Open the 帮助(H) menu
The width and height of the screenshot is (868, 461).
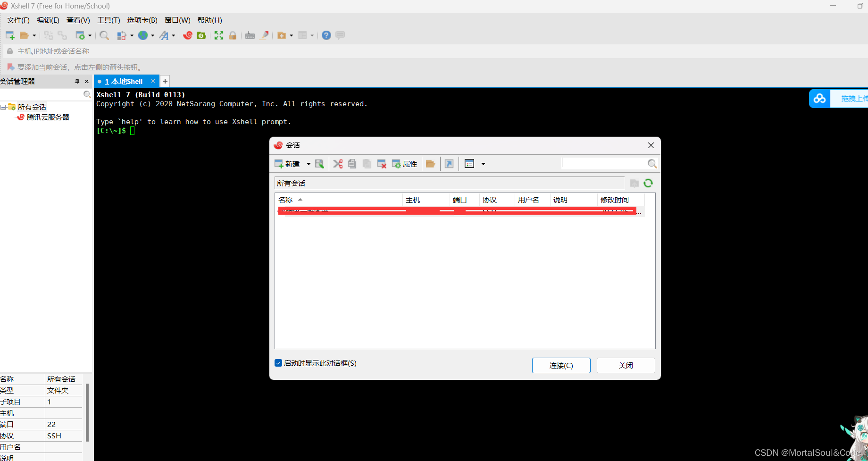pyautogui.click(x=209, y=20)
